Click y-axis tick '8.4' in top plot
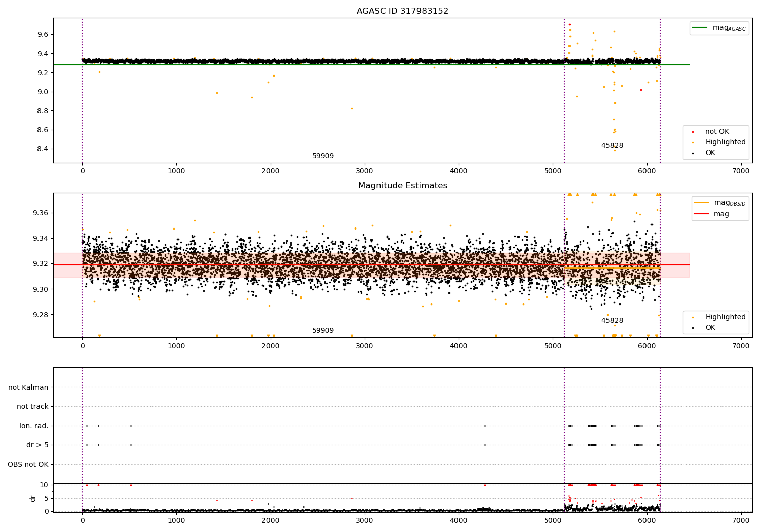 (x=42, y=149)
